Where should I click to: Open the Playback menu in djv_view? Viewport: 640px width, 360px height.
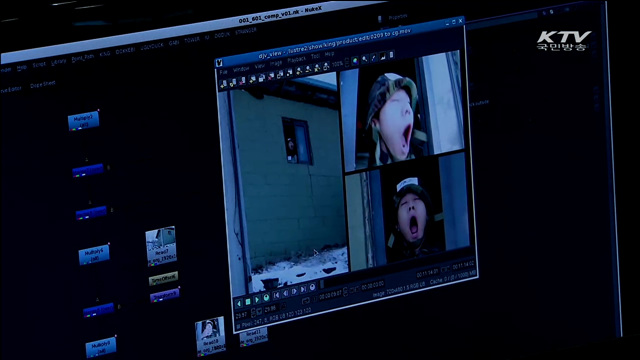297,60
